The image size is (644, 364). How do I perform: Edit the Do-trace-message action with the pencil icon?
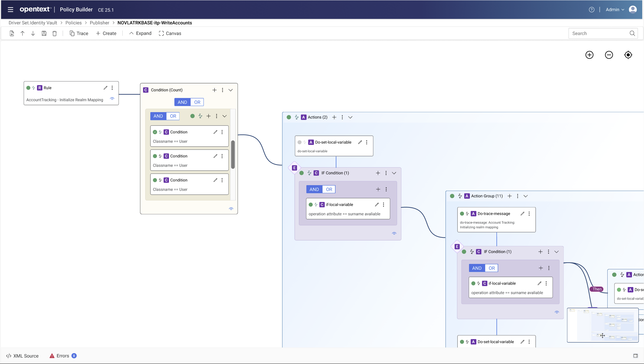[x=522, y=213]
